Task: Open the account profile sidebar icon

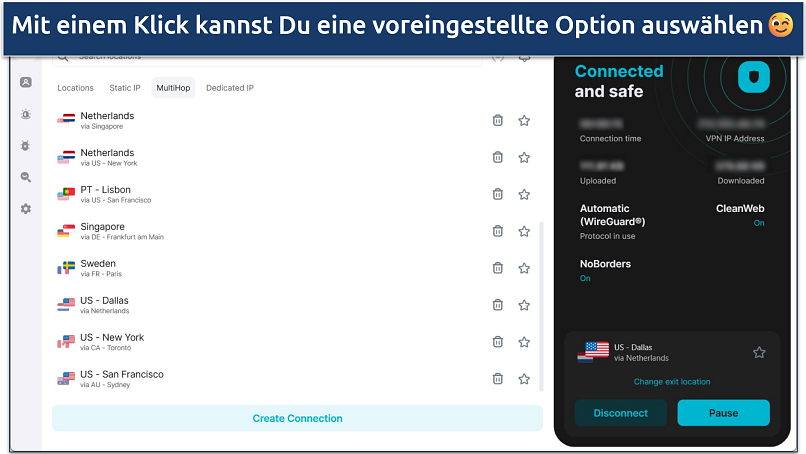Action: [x=26, y=82]
